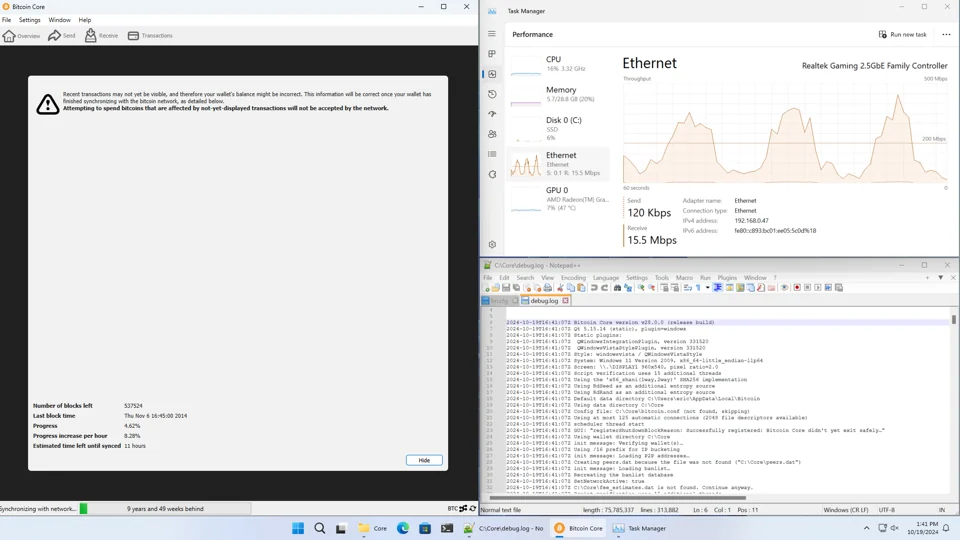Select GPU 0 in Performance list
Image resolution: width=960 pixels, height=540 pixels.
(x=560, y=198)
